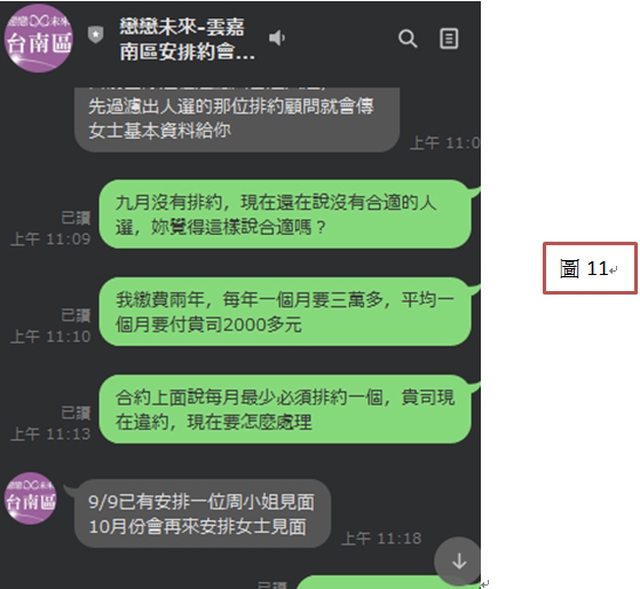This screenshot has width=640, height=589.
Task: Select the gray message 女士基本資料給你
Action: tap(237, 120)
